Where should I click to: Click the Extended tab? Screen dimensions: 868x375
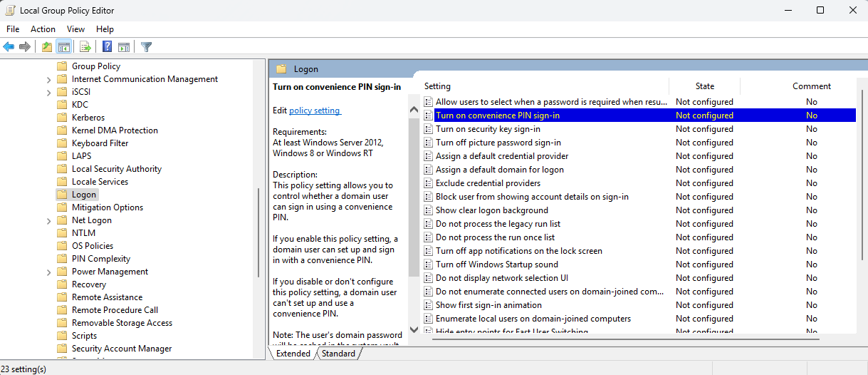coord(293,354)
